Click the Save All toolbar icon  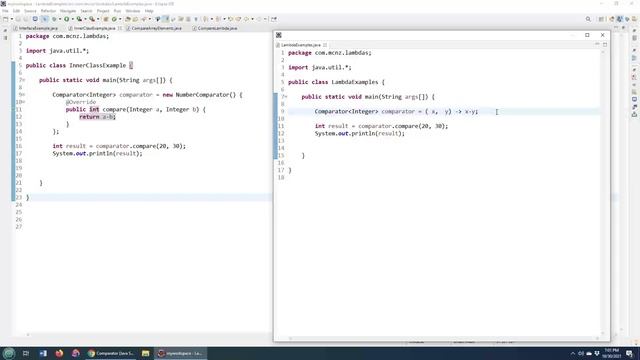[25, 19]
